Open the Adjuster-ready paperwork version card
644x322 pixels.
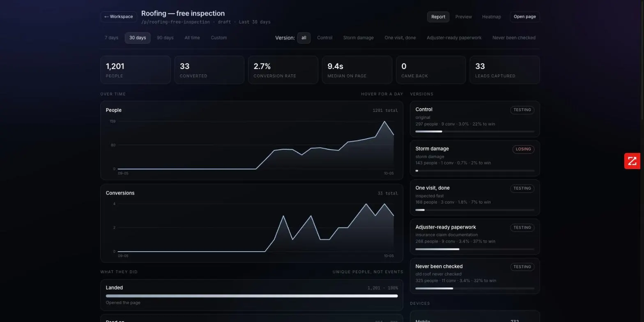tap(475, 237)
